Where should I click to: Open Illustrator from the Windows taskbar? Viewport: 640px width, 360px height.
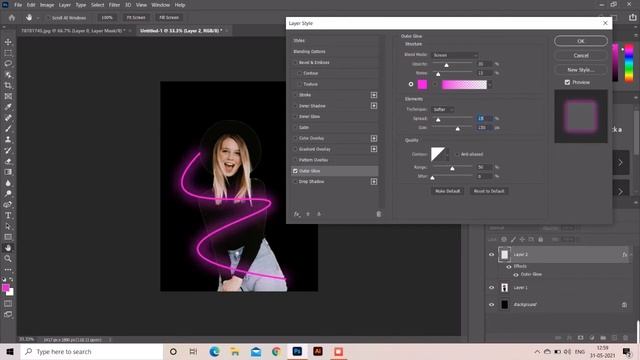[318, 351]
